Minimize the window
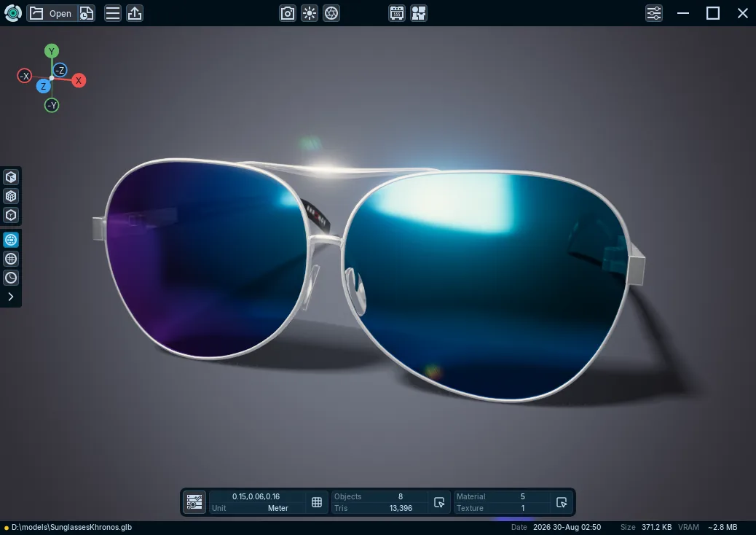 683,13
